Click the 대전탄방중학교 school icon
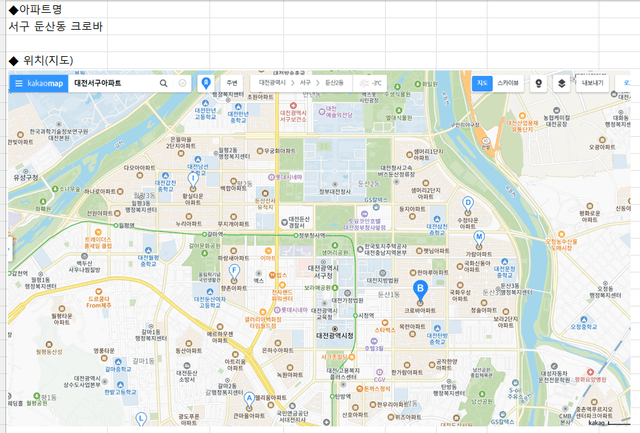640x433 pixels. click(437, 328)
